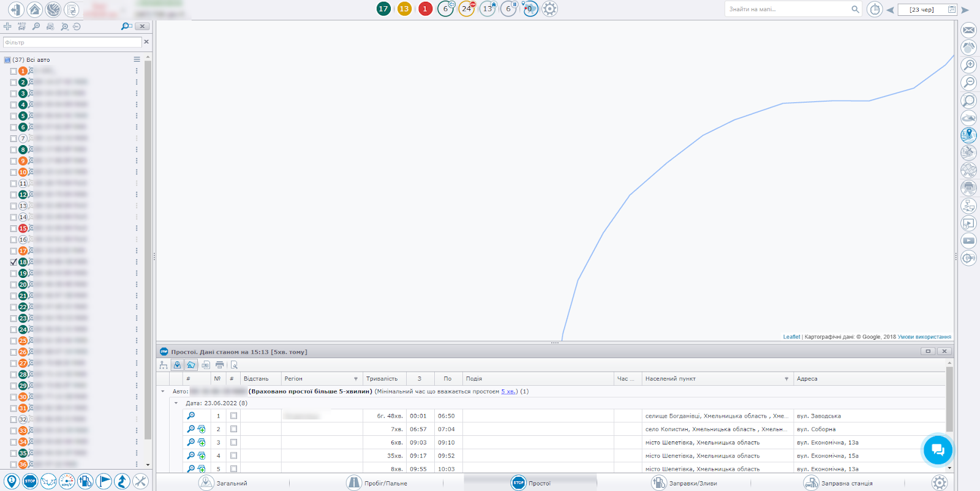Tick the checkbox for vehicle number 33

point(13,431)
